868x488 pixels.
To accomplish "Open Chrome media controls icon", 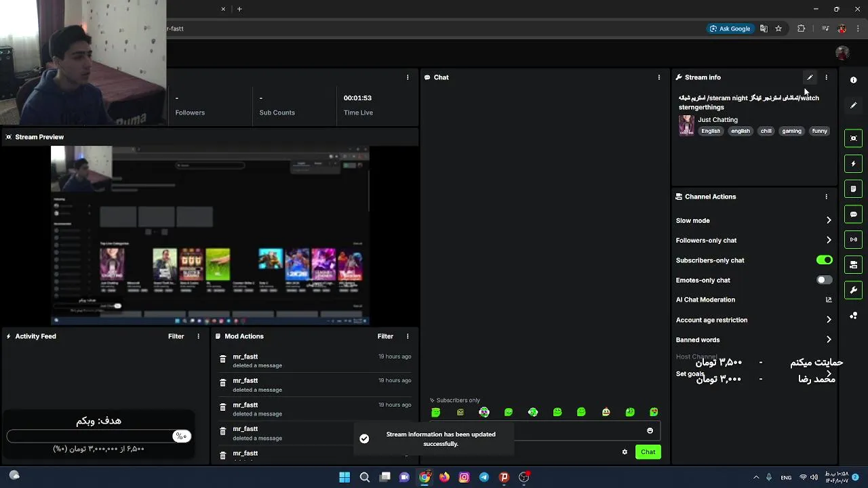I will pyautogui.click(x=825, y=28).
